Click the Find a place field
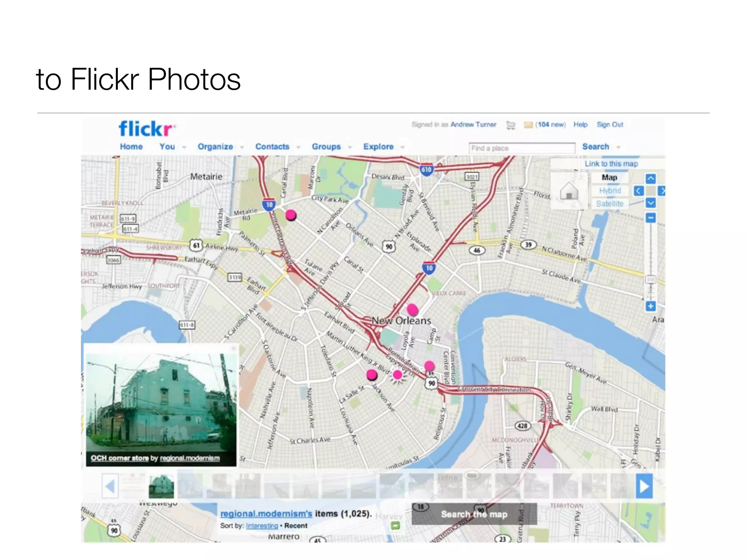The width and height of the screenshot is (747, 560). [x=522, y=148]
